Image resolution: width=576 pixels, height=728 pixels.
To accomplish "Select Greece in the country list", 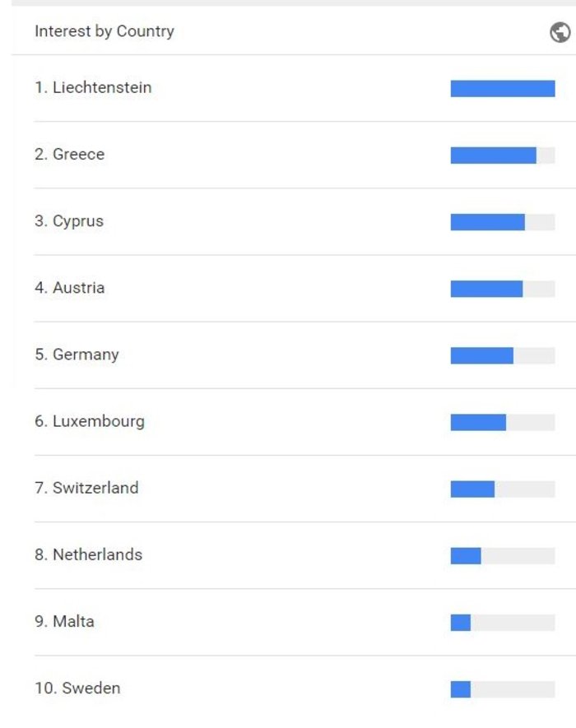I will tap(70, 155).
